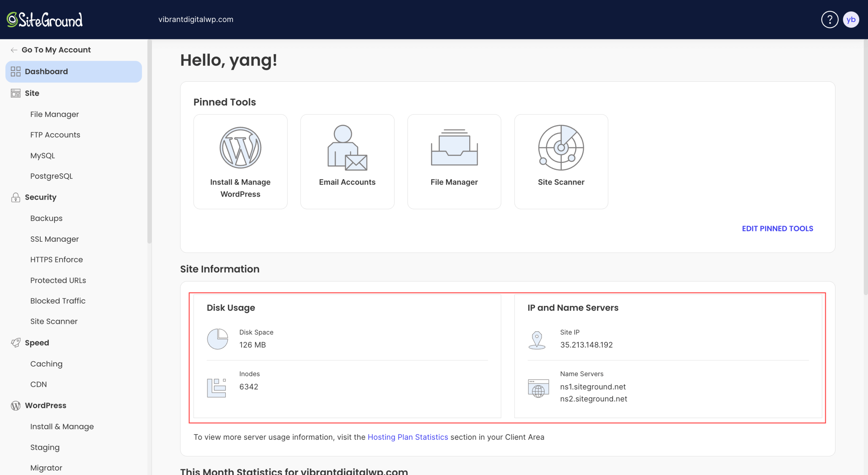868x475 pixels.
Task: Follow the Hosting Plan Statistics link
Action: tap(408, 437)
